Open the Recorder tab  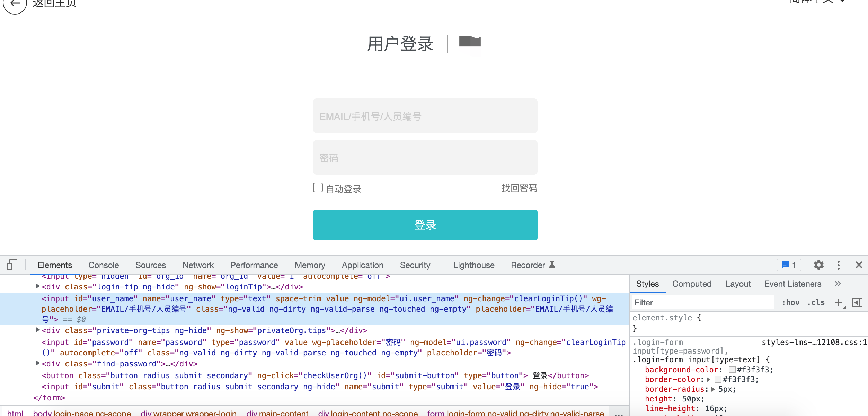pyautogui.click(x=533, y=265)
